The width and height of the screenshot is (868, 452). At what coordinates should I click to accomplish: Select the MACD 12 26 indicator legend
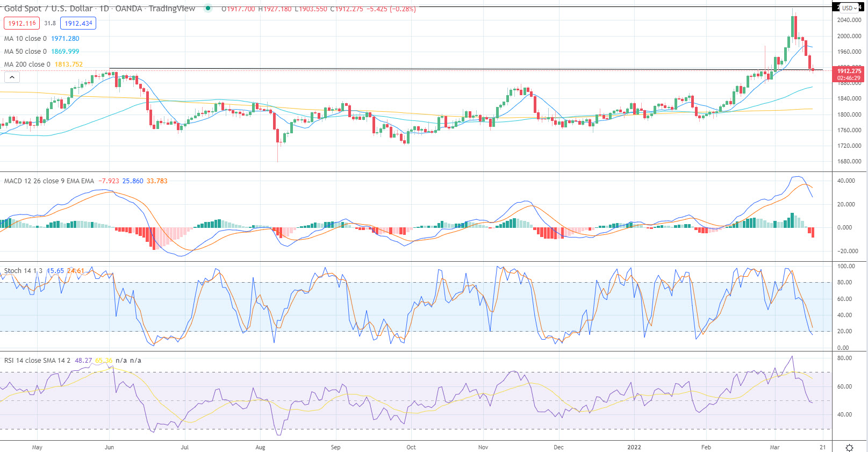coord(49,181)
